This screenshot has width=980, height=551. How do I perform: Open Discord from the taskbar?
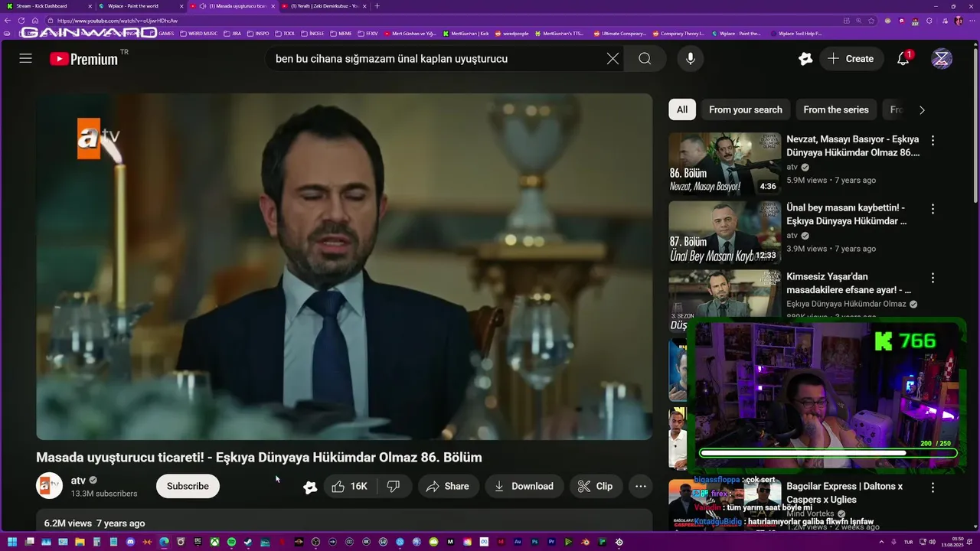(130, 543)
